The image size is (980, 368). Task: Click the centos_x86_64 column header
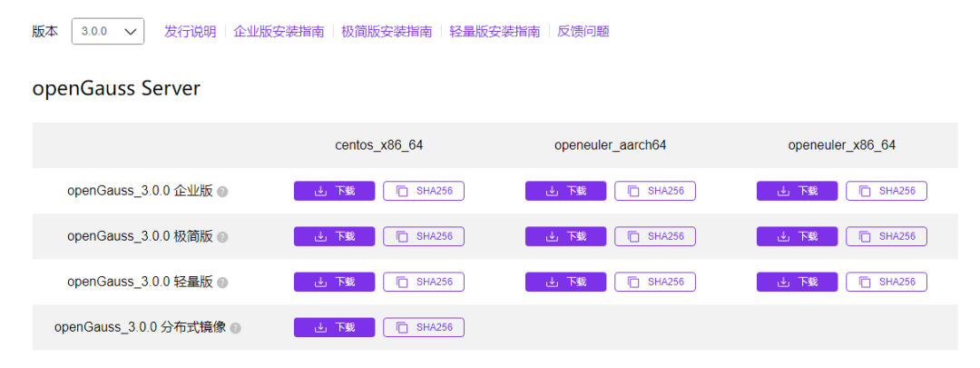click(x=378, y=145)
